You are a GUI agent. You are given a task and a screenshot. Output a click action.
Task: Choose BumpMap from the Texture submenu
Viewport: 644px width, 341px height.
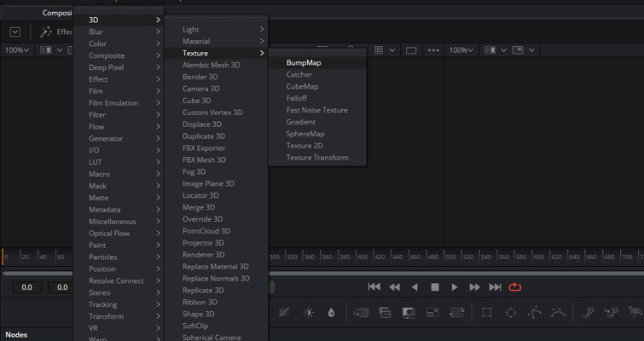point(304,63)
